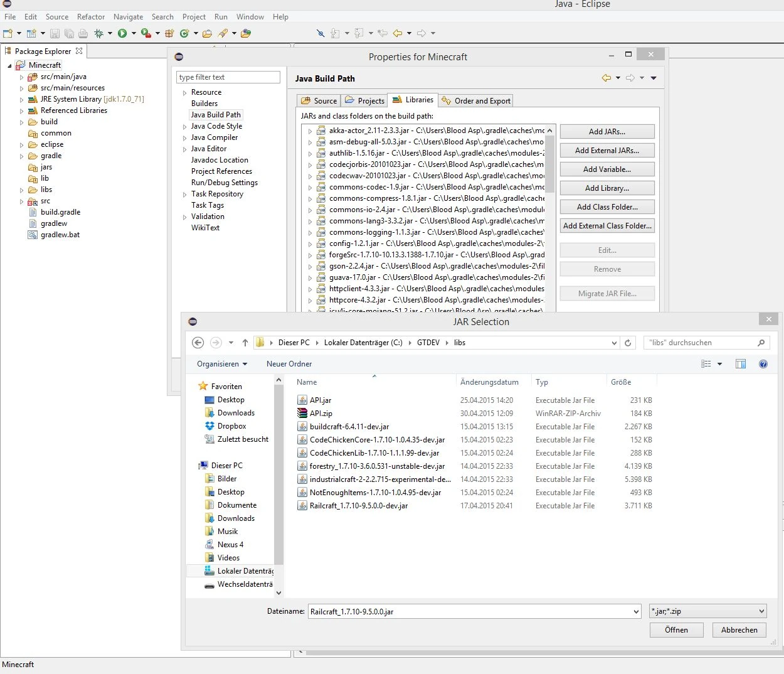Select build.gradle in Package Explorer
The width and height of the screenshot is (784, 674).
60,212
